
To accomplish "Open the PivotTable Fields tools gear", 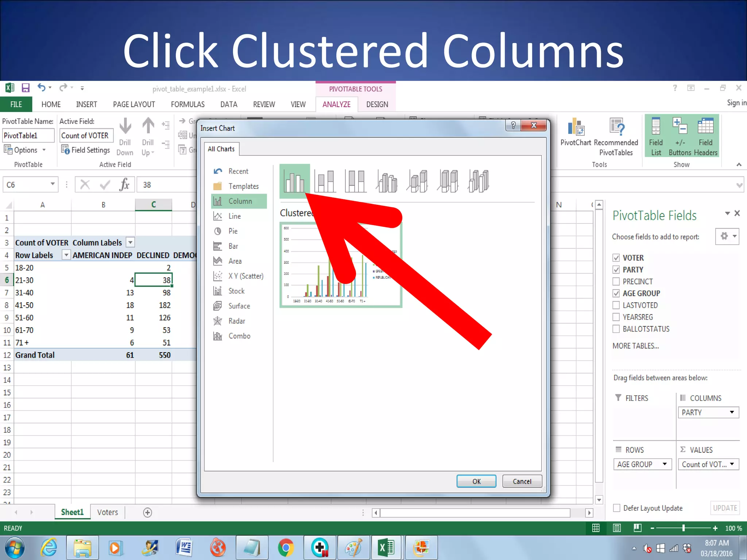I will pos(727,236).
